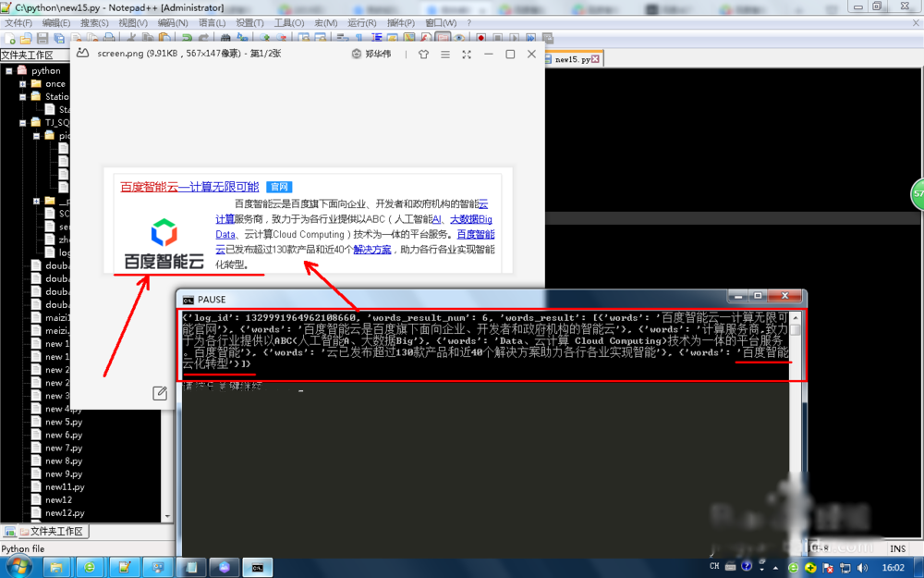The height and width of the screenshot is (578, 924).
Task: Click the Zoom In icon in toolbar
Action: click(x=264, y=38)
